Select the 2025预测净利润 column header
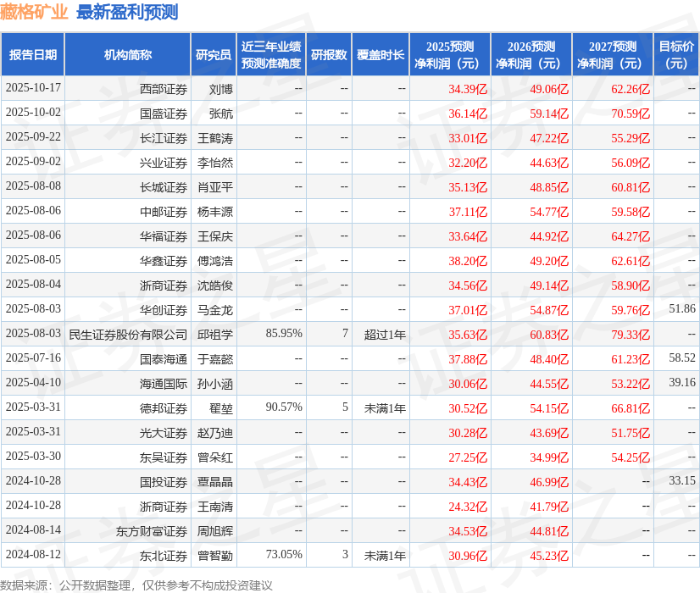 450,54
